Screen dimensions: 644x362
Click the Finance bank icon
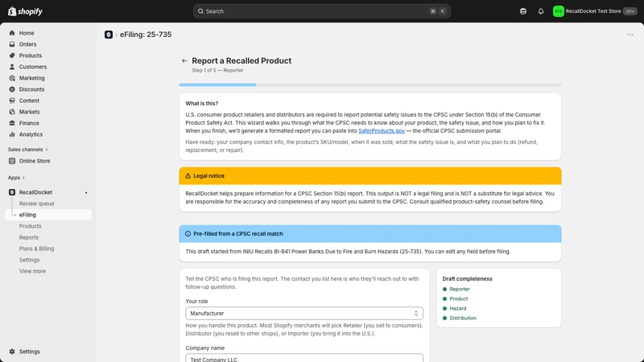(x=12, y=123)
